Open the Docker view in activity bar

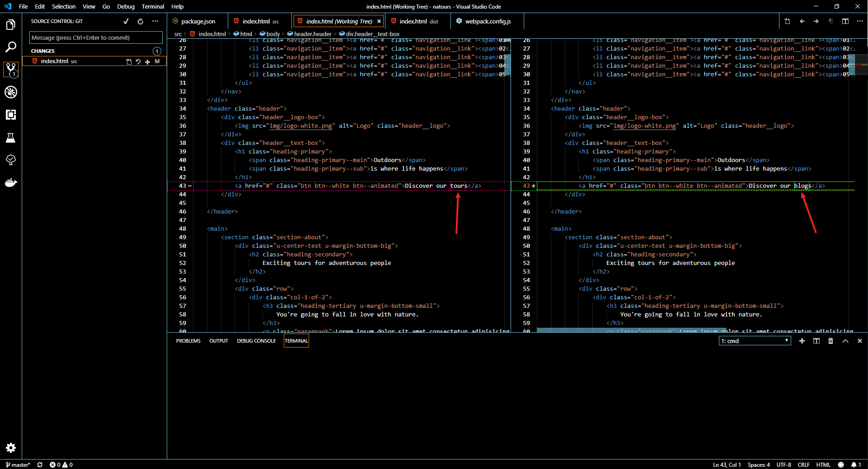click(x=11, y=182)
